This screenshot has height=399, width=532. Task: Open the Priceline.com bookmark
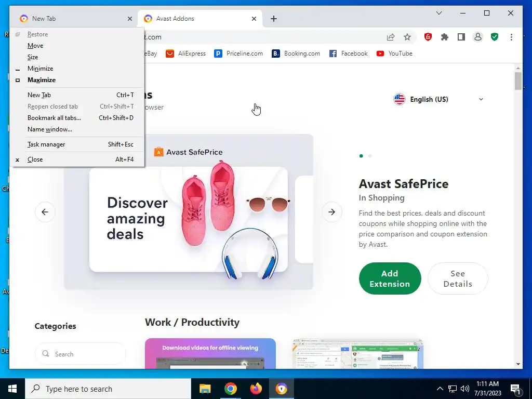point(238,54)
